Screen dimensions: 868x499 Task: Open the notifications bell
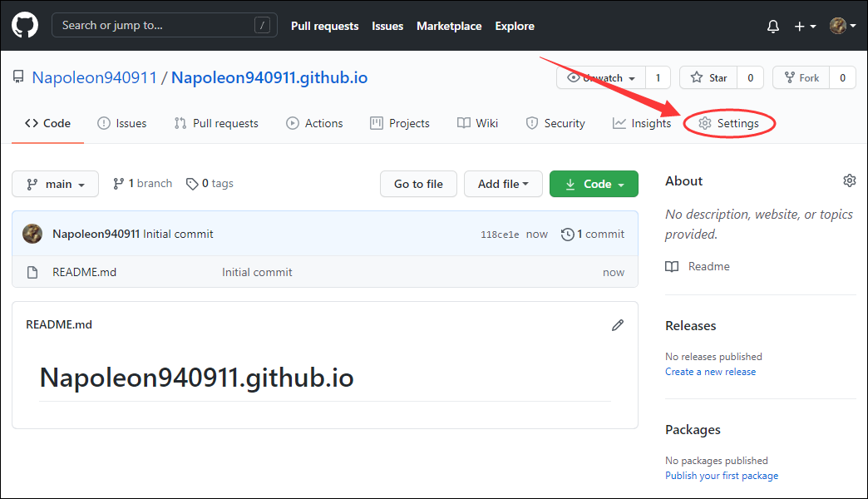pos(773,26)
